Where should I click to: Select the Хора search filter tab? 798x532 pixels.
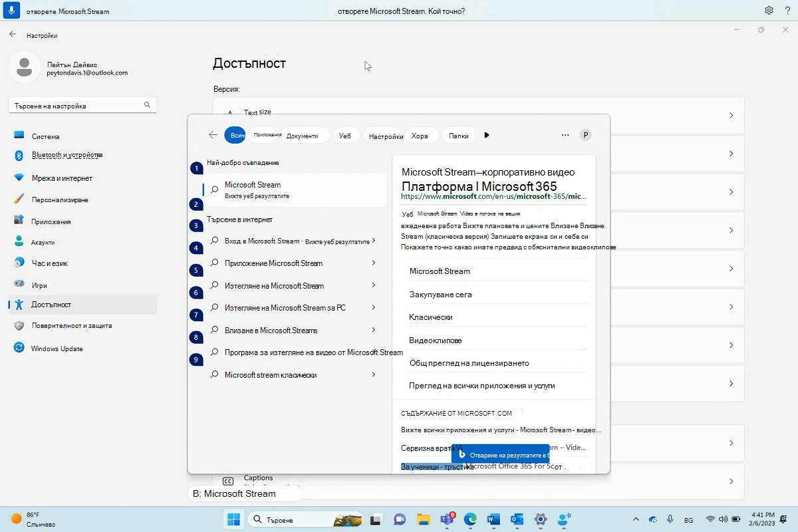tap(420, 135)
